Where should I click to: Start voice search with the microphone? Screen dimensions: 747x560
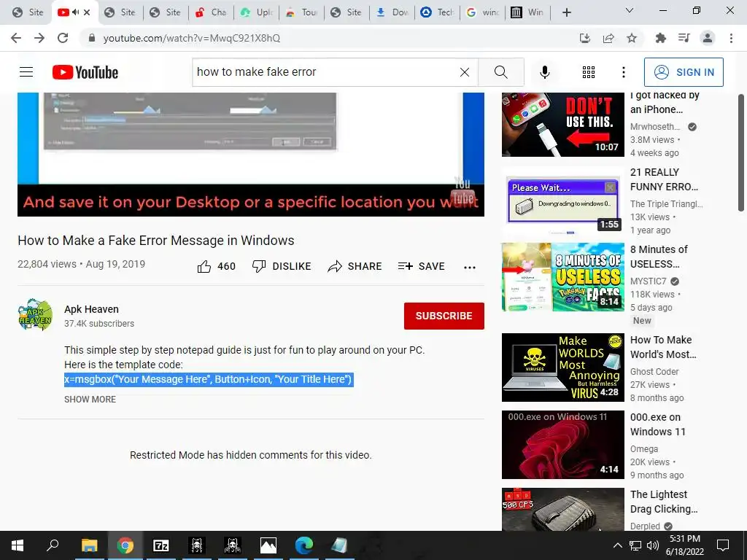tap(544, 72)
